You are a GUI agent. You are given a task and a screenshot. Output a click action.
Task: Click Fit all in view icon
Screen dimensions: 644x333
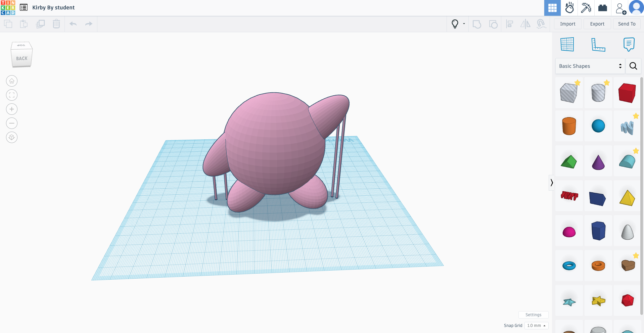click(x=12, y=95)
